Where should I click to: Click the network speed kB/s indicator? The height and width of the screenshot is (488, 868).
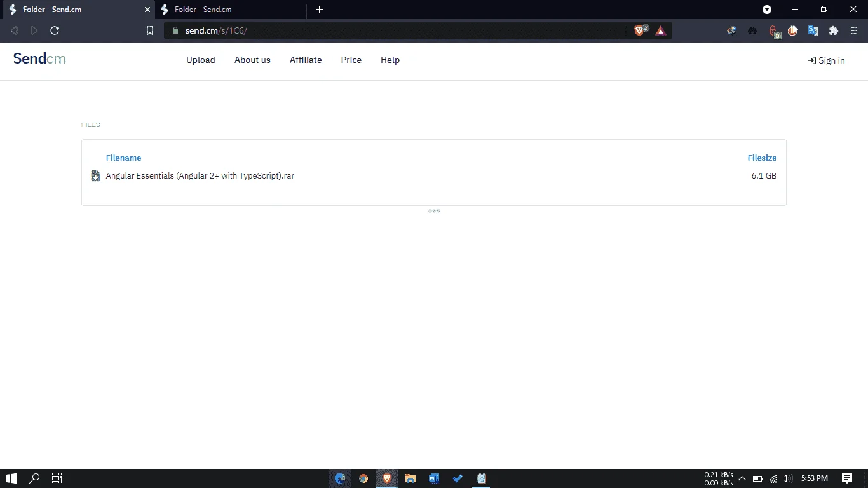pyautogui.click(x=719, y=479)
